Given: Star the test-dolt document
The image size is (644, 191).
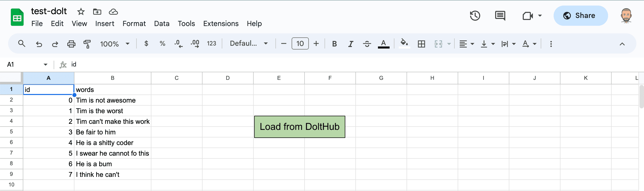Looking at the screenshot, I should pyautogui.click(x=81, y=12).
